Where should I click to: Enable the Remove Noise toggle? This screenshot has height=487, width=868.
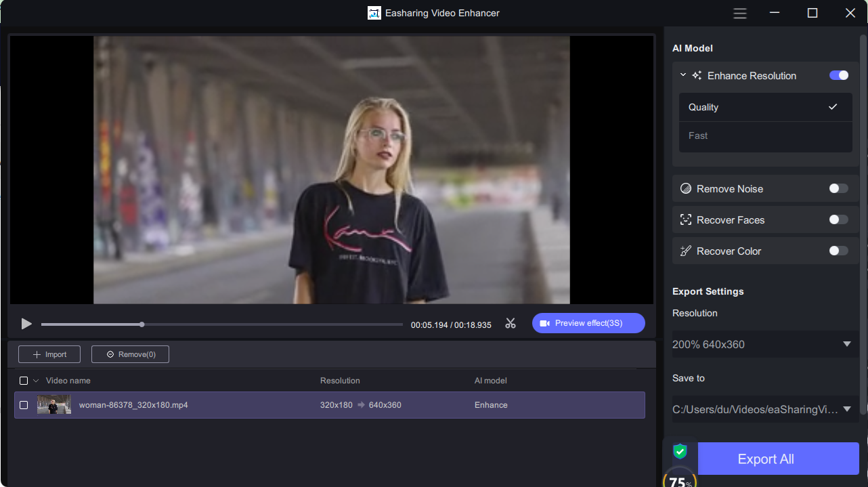[x=838, y=188]
